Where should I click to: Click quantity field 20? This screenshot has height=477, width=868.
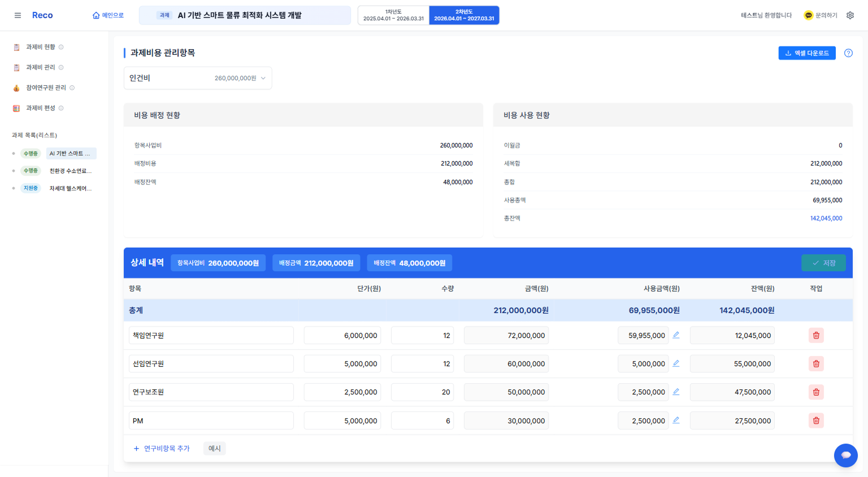point(423,392)
